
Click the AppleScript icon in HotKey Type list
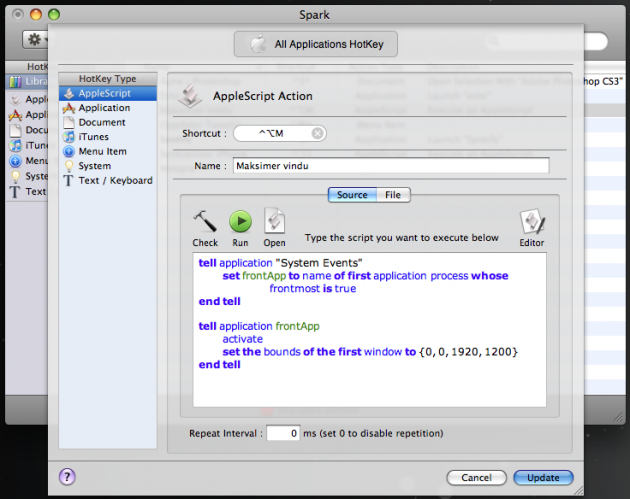[x=69, y=93]
